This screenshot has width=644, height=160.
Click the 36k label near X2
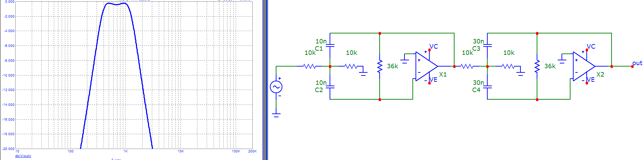click(550, 66)
